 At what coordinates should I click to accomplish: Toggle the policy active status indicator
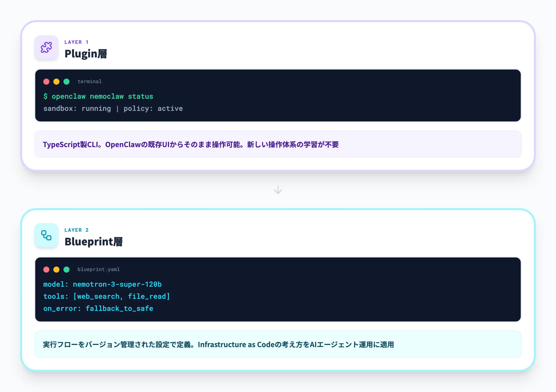pyautogui.click(x=153, y=108)
